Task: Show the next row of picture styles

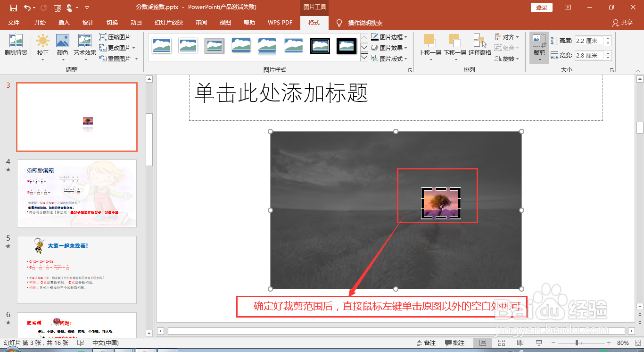Action: [364, 47]
